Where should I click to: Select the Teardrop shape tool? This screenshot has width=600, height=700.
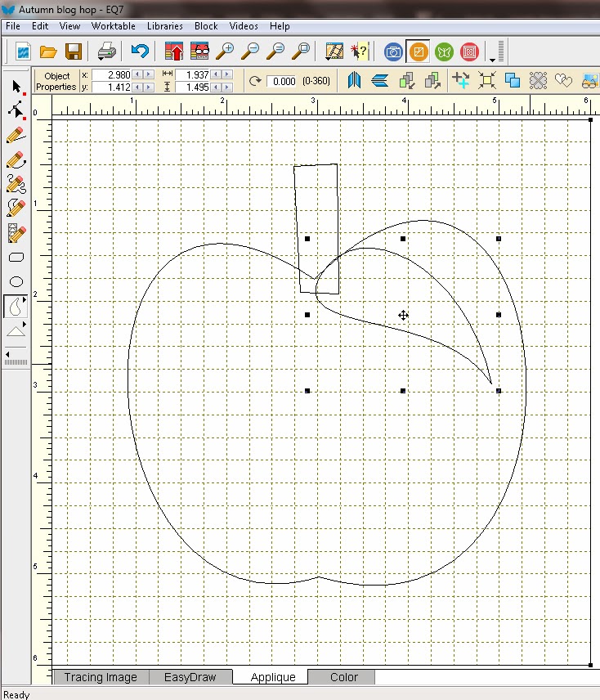click(16, 306)
